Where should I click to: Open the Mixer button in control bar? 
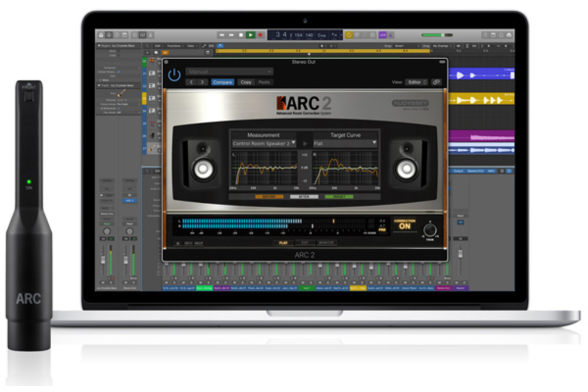tap(142, 35)
